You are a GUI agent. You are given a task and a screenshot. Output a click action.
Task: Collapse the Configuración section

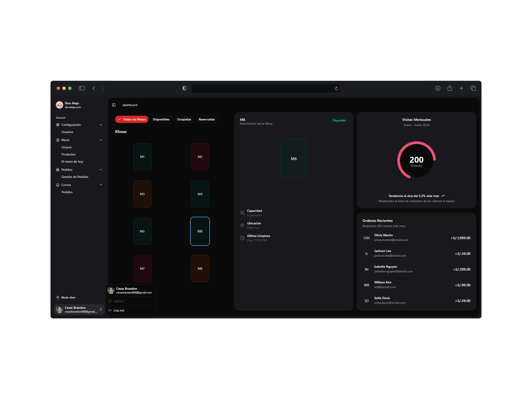pyautogui.click(x=101, y=125)
